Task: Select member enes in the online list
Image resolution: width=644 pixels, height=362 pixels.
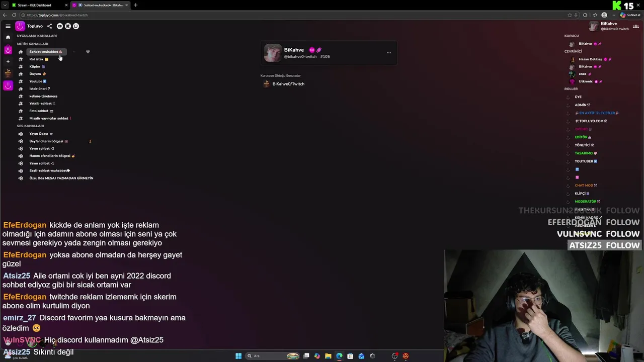Action: point(582,74)
